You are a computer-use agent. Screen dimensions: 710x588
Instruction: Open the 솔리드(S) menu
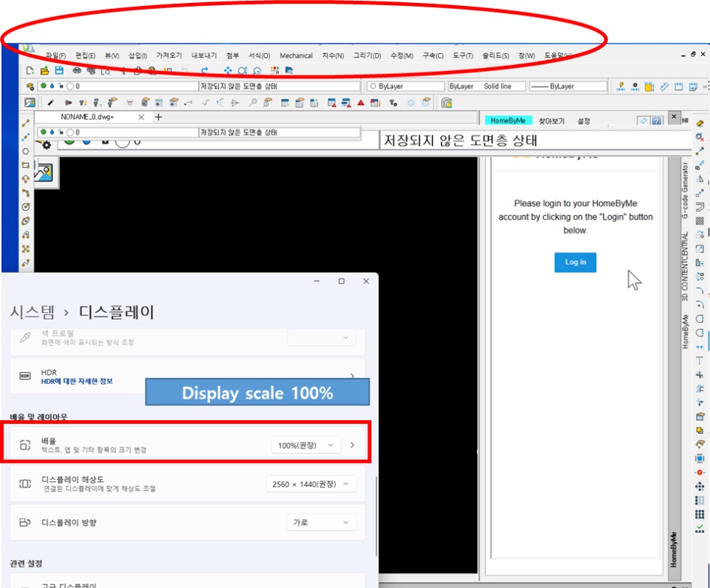(x=496, y=55)
